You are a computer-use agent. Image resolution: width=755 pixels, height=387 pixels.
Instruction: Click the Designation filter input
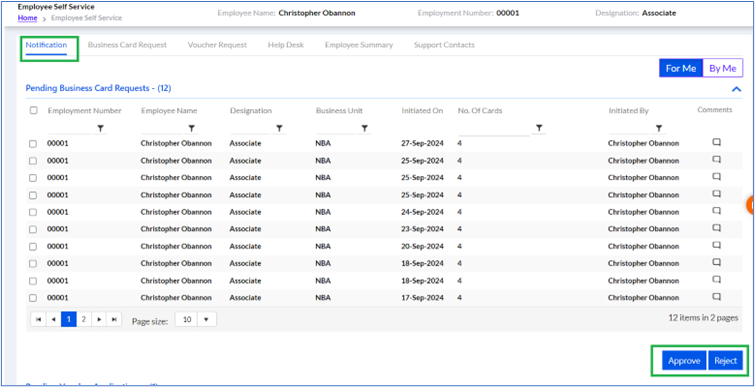[x=249, y=129]
